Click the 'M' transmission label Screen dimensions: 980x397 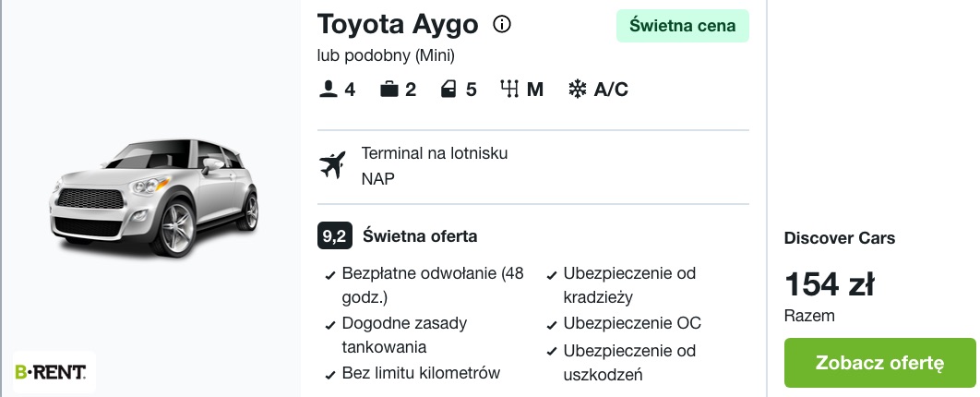pyautogui.click(x=535, y=90)
